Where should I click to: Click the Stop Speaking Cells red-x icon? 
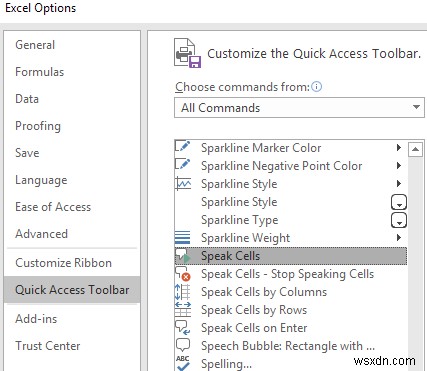tap(183, 274)
